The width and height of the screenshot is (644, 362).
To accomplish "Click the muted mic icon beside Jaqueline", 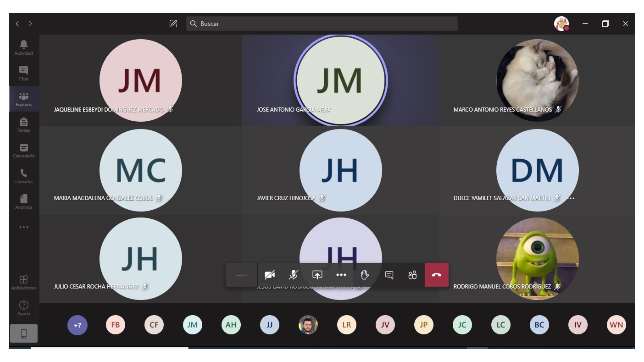I will coord(170,109).
